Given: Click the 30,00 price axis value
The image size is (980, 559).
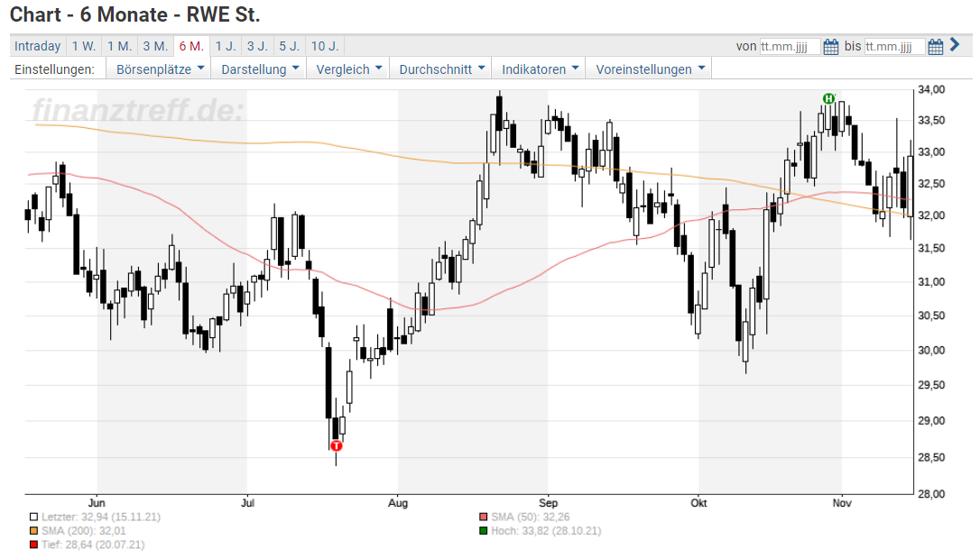Looking at the screenshot, I should [931, 351].
